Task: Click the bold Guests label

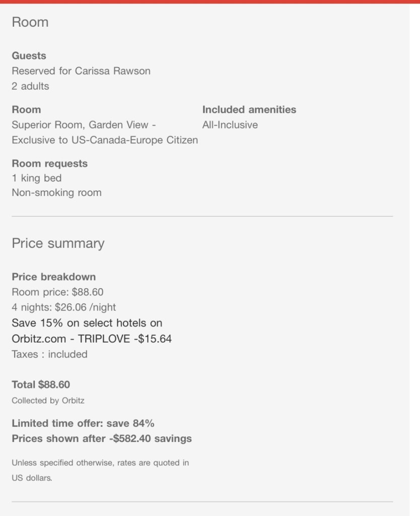Action: click(x=29, y=55)
